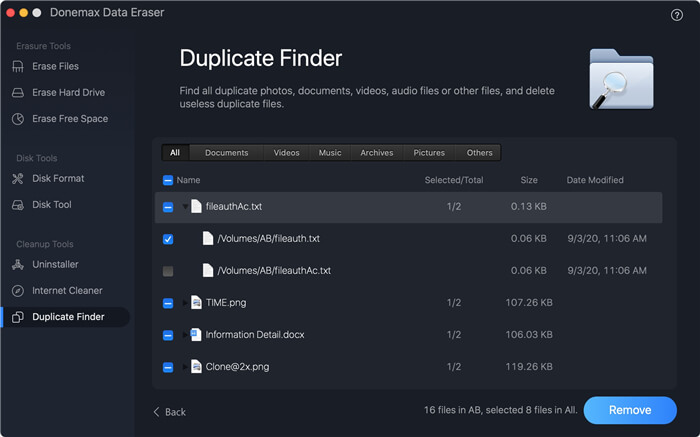Click the TIME.png image file icon
Viewport: 700px width, 437px height.
[x=196, y=302]
